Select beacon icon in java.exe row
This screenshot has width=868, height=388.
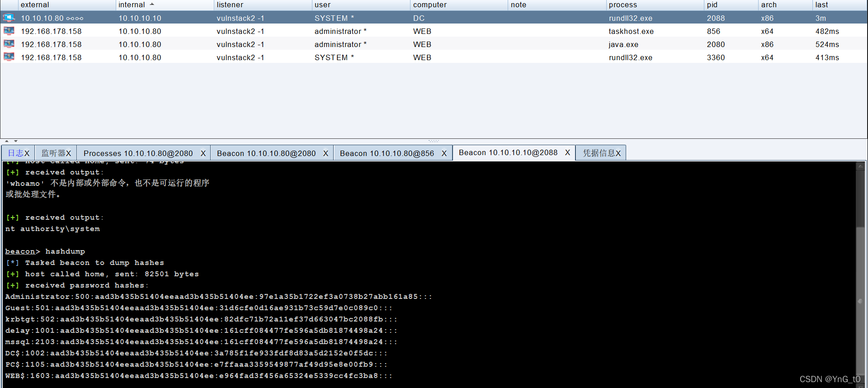tap(9, 44)
